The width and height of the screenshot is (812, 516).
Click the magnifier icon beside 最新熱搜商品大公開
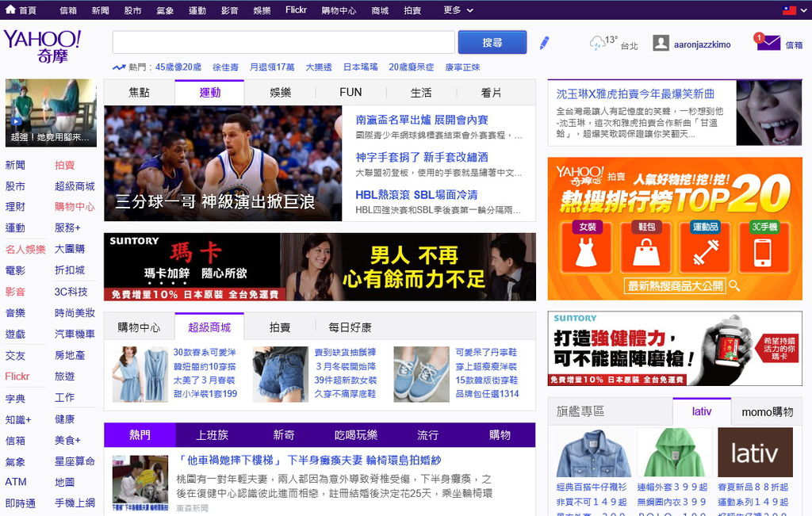(x=733, y=285)
